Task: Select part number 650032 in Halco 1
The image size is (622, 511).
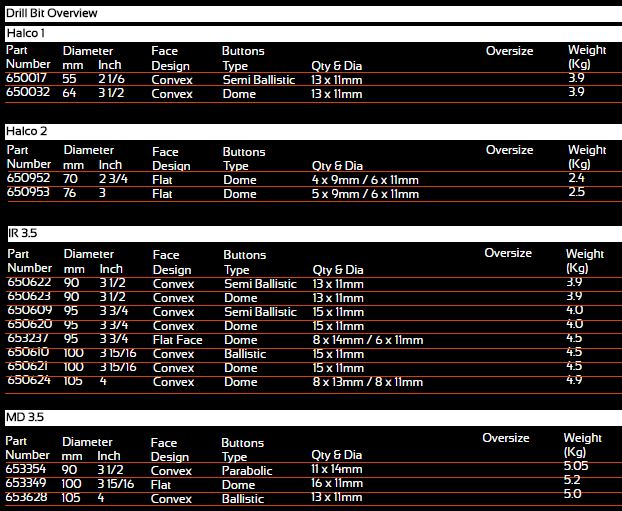Action: click(28, 93)
